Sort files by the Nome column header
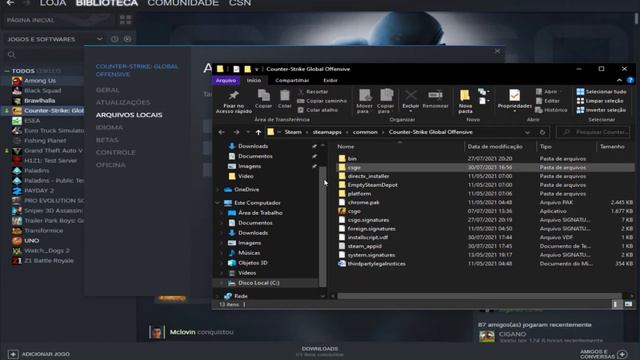 (x=346, y=147)
